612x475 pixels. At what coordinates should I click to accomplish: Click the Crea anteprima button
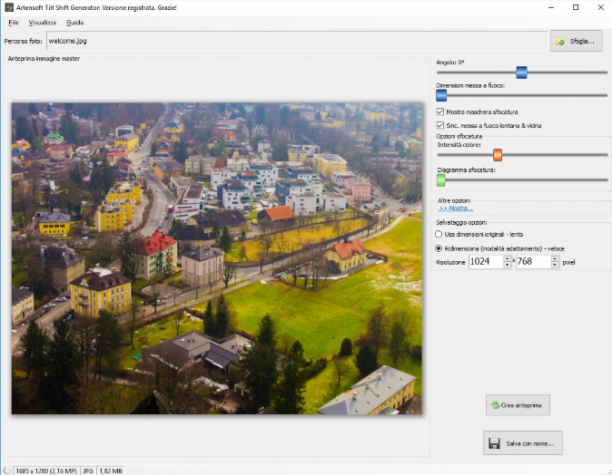pyautogui.click(x=518, y=405)
